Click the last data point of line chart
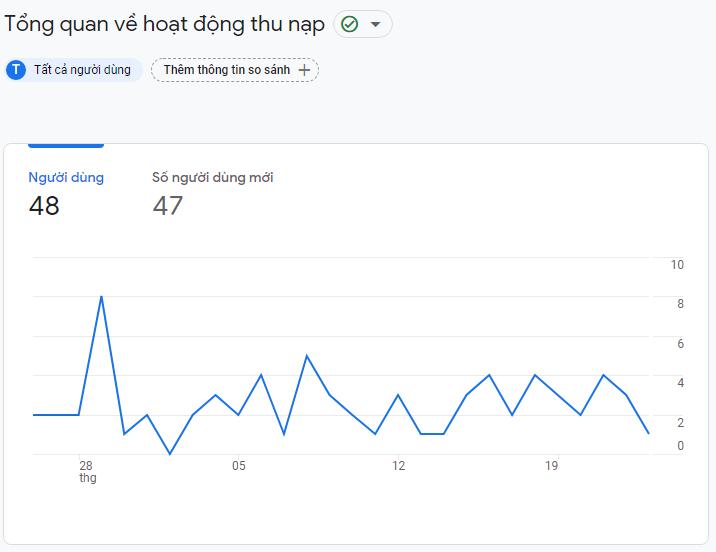The height and width of the screenshot is (552, 716). (x=648, y=433)
